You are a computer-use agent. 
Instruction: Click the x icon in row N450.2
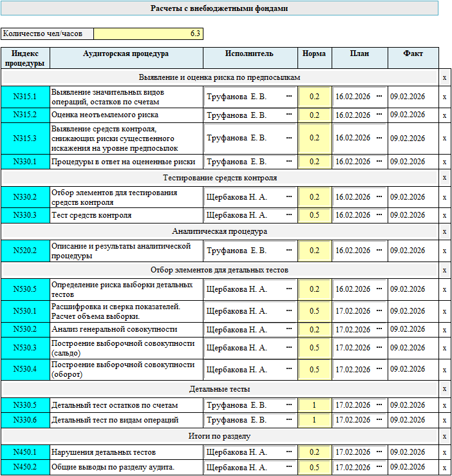(444, 468)
